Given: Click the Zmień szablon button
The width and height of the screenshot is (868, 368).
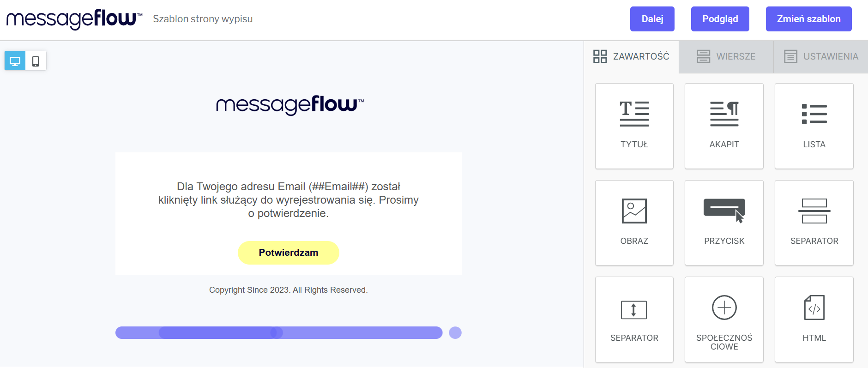Looking at the screenshot, I should (808, 19).
